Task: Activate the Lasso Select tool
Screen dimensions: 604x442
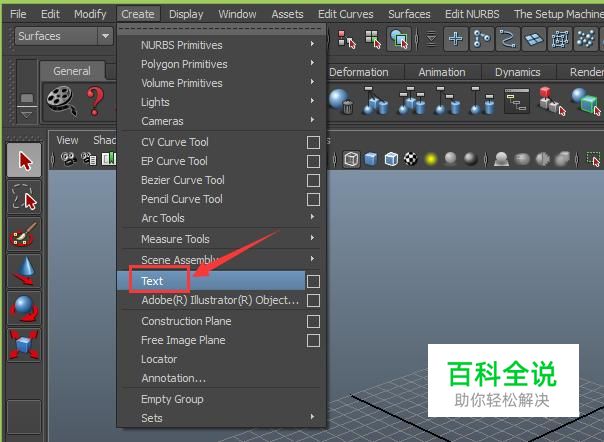Action: 24,198
